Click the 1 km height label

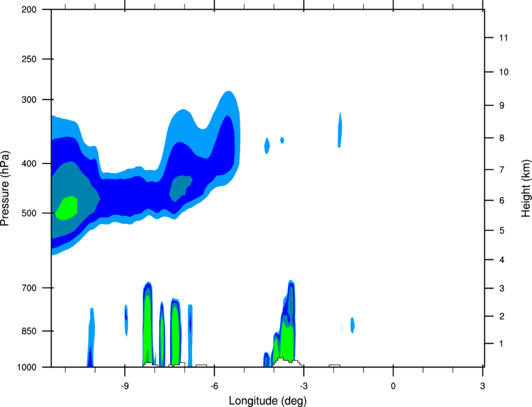(501, 344)
